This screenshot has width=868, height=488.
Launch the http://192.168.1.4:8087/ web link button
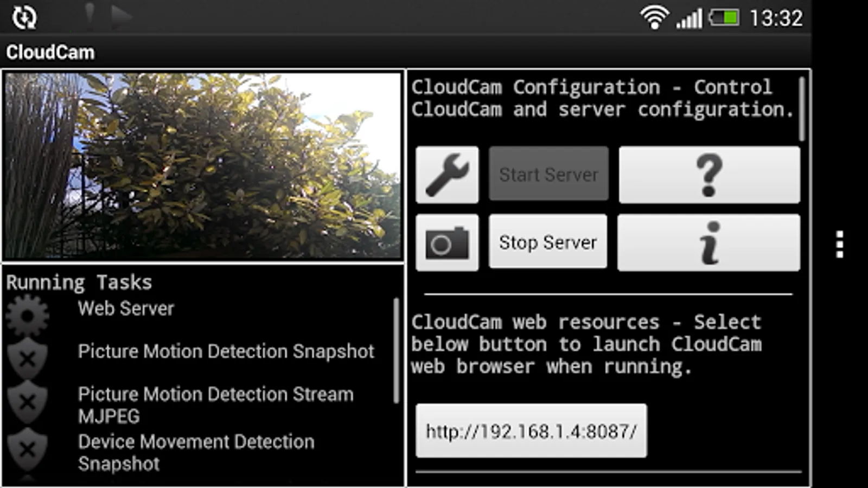[531, 431]
